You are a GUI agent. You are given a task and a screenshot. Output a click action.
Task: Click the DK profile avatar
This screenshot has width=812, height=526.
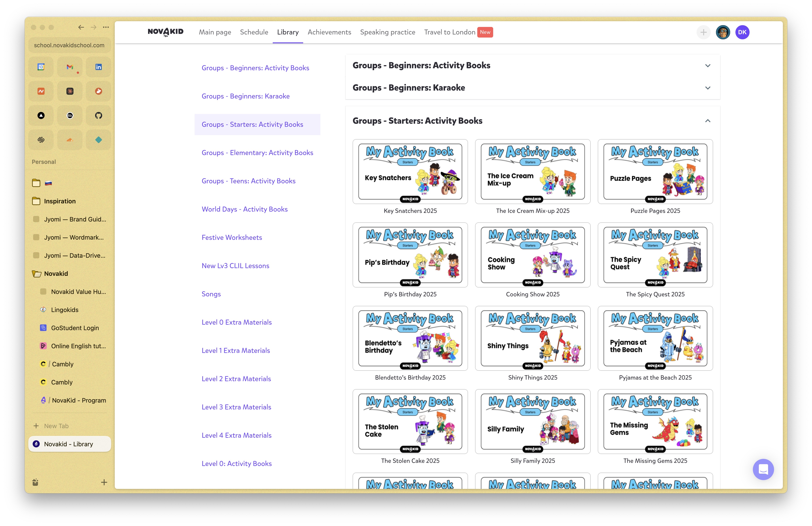742,32
